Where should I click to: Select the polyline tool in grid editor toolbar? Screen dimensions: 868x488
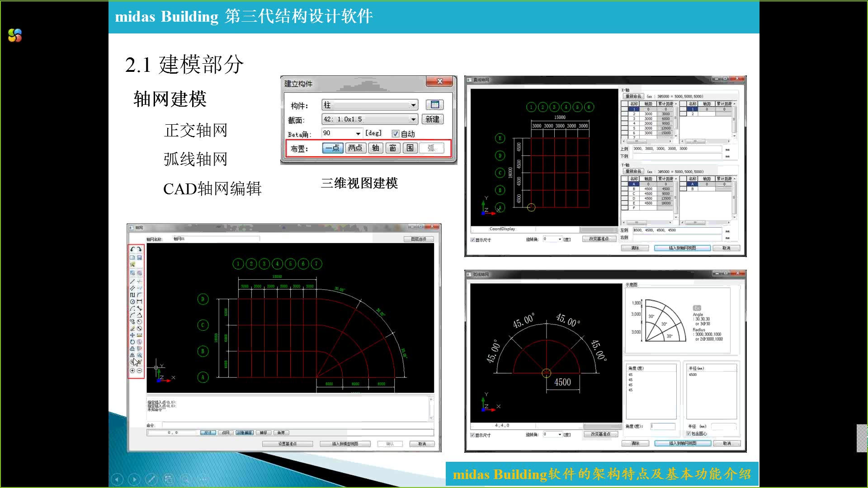(x=132, y=295)
